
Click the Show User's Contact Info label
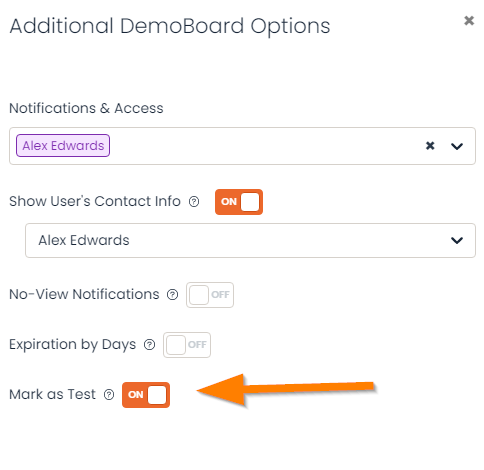pos(95,201)
